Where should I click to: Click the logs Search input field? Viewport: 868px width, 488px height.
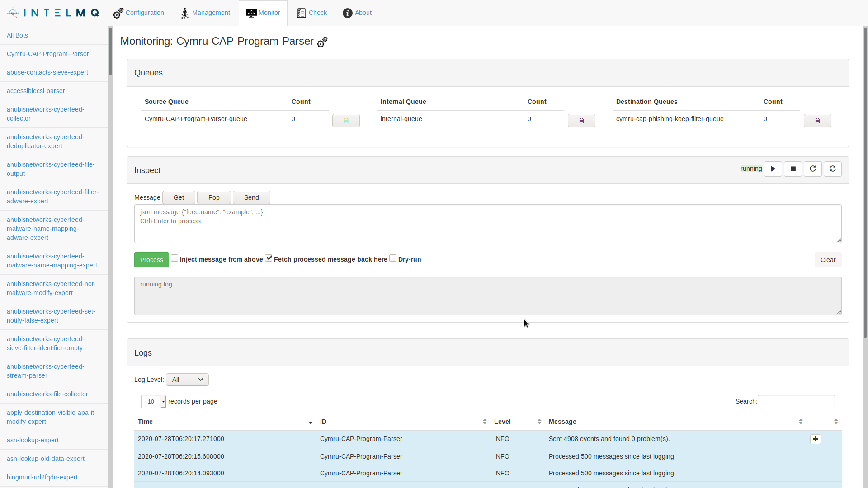point(796,401)
